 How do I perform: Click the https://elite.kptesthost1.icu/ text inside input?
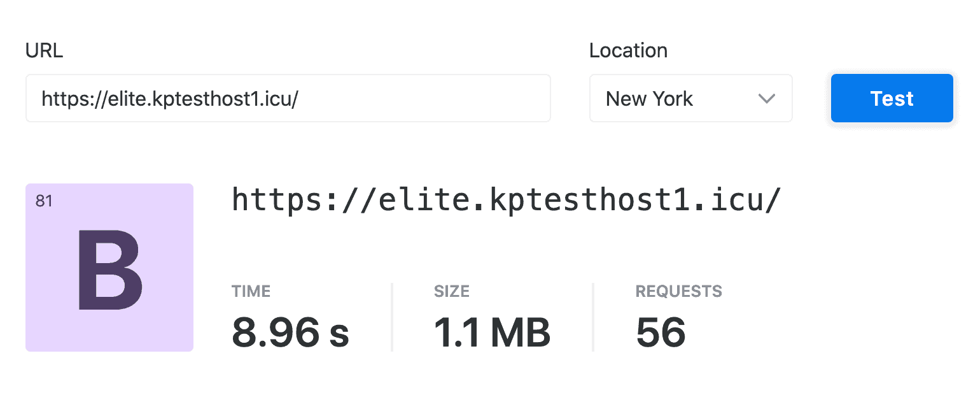[x=170, y=99]
